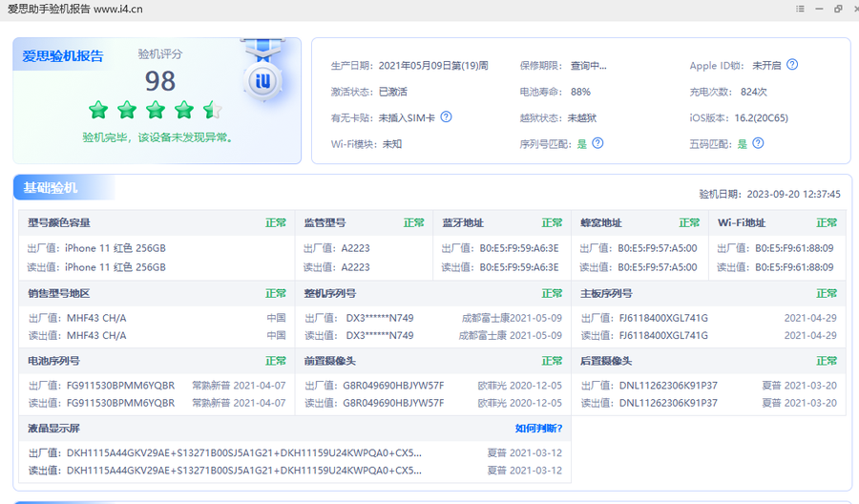Click 电池寿命 88% value
859x504 pixels.
click(580, 92)
